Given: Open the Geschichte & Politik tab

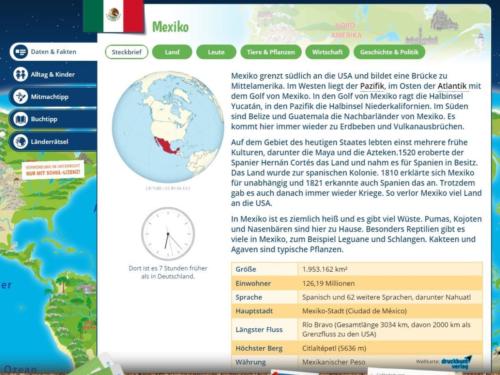Looking at the screenshot, I should (389, 52).
